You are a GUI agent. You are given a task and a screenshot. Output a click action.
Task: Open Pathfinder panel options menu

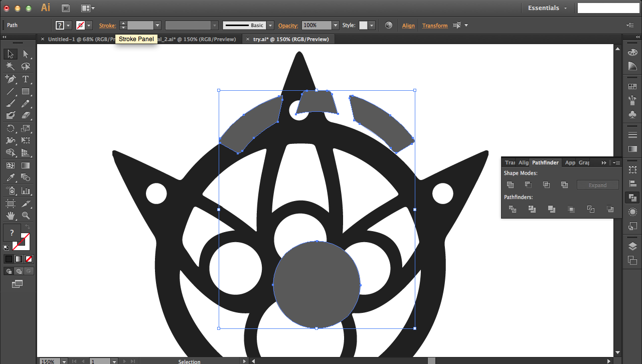pyautogui.click(x=617, y=162)
